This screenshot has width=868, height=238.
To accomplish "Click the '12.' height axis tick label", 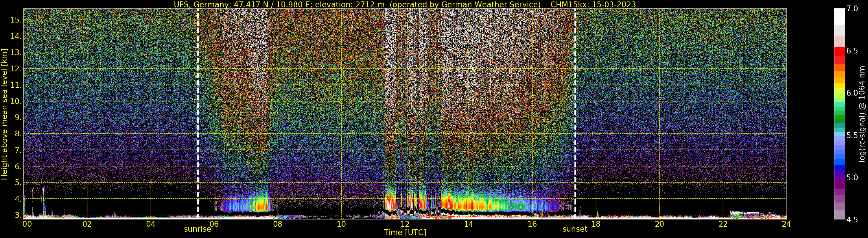I will [16, 69].
